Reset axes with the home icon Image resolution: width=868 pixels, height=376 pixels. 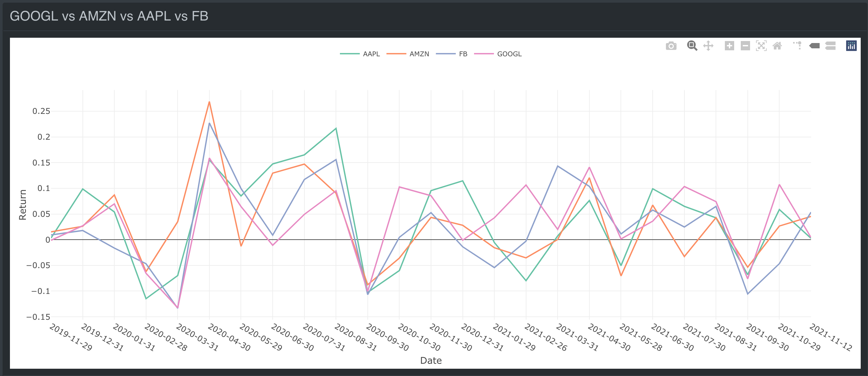click(777, 46)
